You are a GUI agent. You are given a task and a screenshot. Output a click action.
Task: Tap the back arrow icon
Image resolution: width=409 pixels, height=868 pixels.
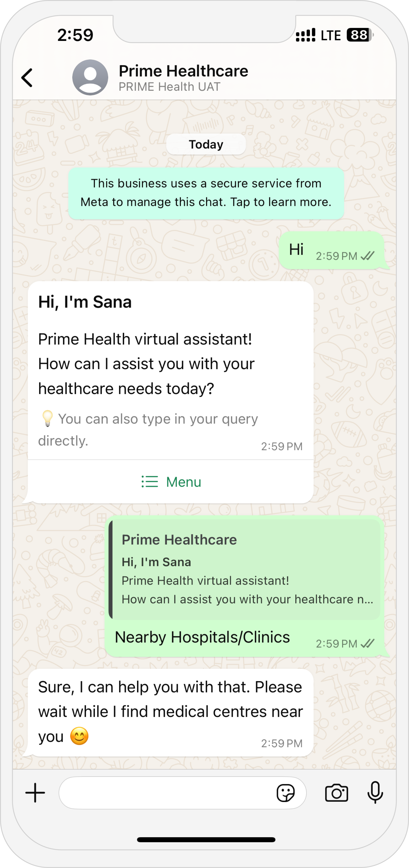[x=27, y=78]
